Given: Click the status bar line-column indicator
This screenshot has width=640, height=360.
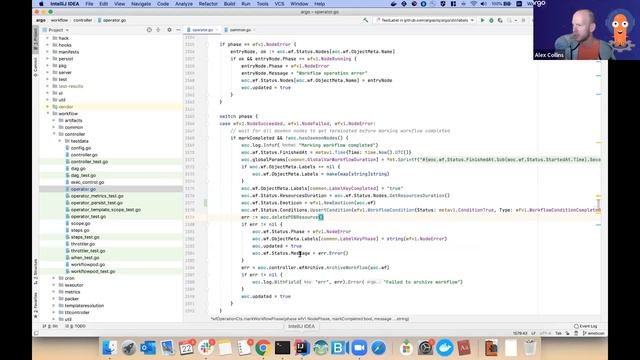Looking at the screenshot, I should [x=520, y=333].
